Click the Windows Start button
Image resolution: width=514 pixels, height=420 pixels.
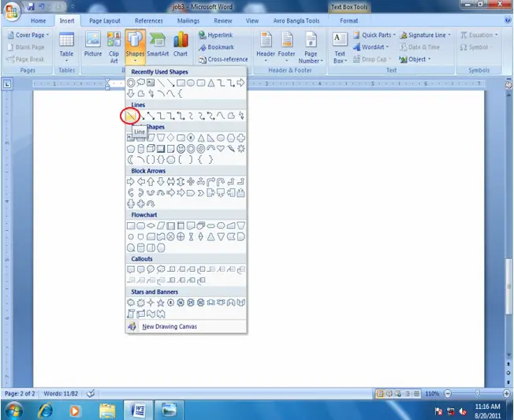point(13,411)
